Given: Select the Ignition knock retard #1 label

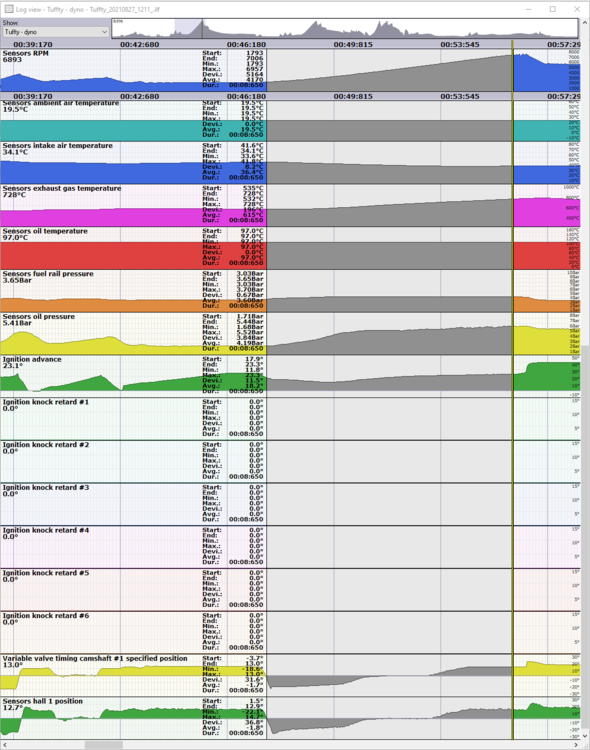Looking at the screenshot, I should tap(45, 402).
